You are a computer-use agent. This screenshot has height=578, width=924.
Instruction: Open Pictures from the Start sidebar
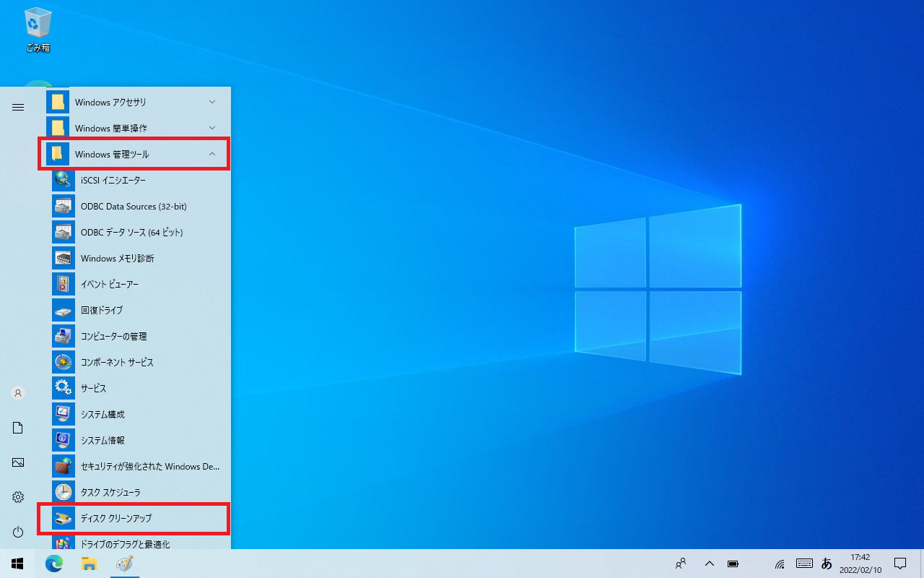18,462
